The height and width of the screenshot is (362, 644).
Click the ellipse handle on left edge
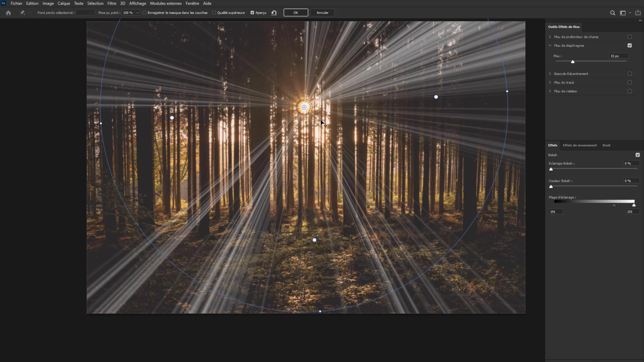101,123
